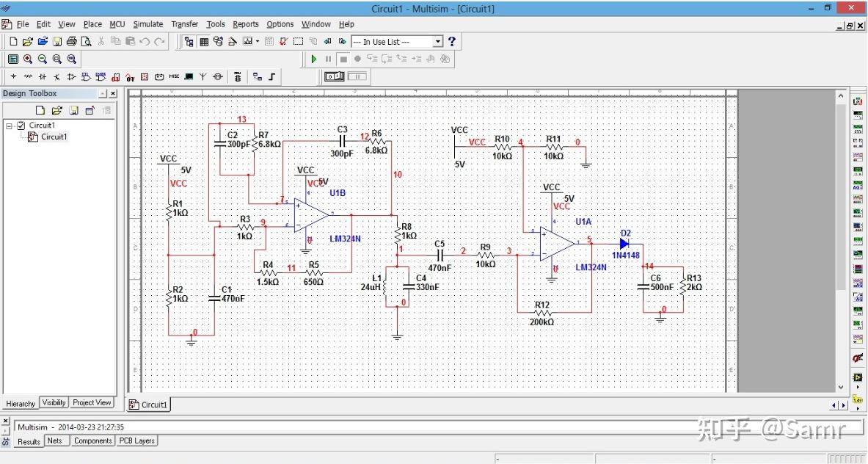This screenshot has height=464, width=868.
Task: Select the Place Diode component icon
Action: (42, 76)
